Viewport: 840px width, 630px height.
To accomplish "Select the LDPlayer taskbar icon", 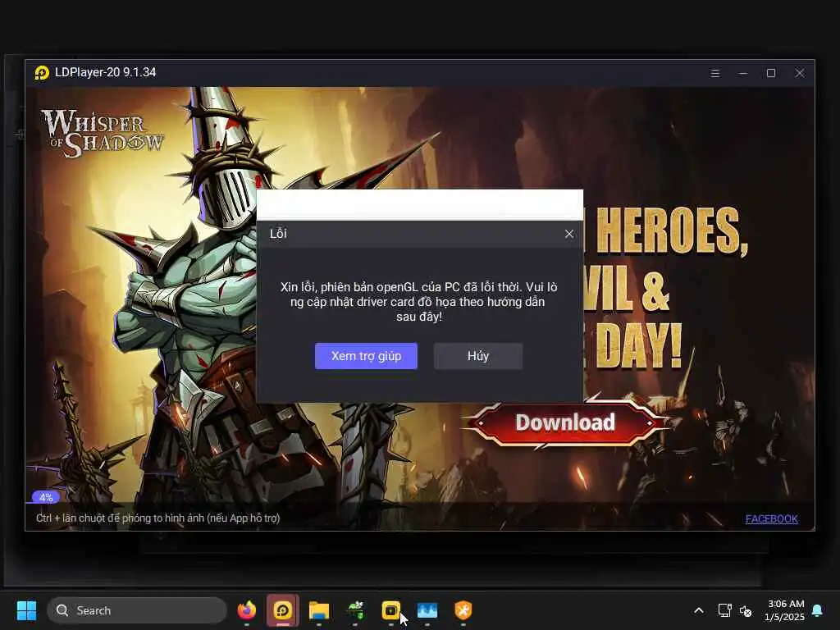I will pyautogui.click(x=283, y=610).
